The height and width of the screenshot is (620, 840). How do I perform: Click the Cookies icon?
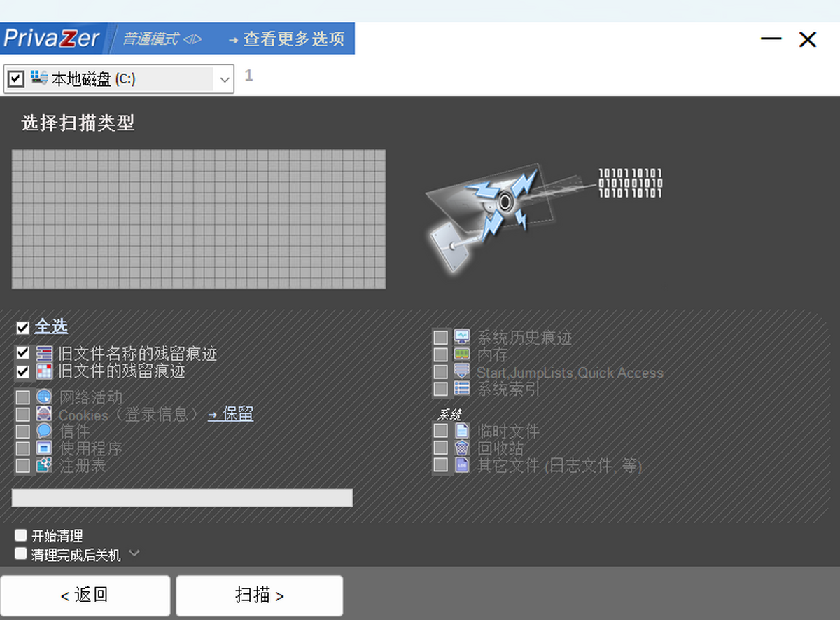(44, 414)
